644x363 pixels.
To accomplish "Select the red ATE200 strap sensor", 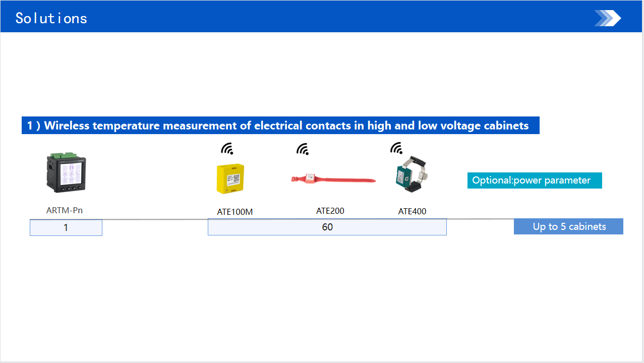I will [x=333, y=178].
